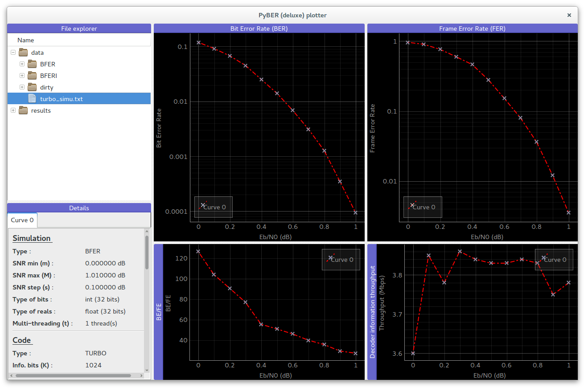This screenshot has width=588, height=391.
Task: Click the BE/FE vertical panel title bar
Action: tap(158, 312)
